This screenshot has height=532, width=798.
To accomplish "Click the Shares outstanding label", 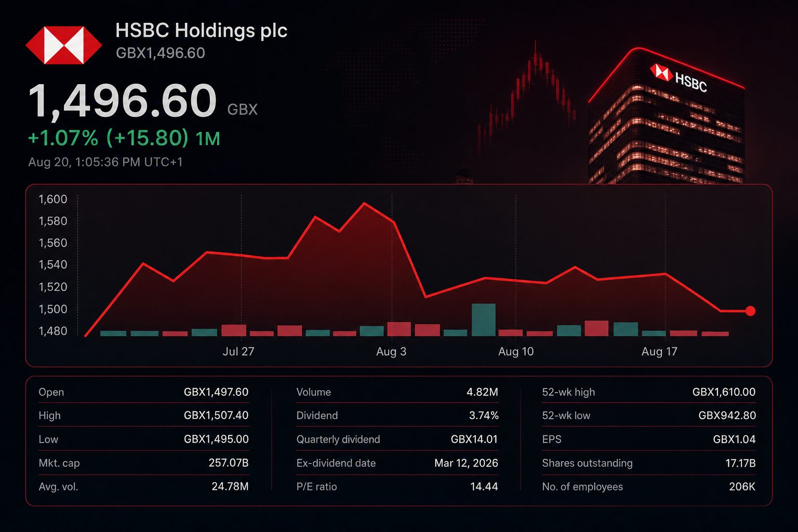I will pos(587,463).
